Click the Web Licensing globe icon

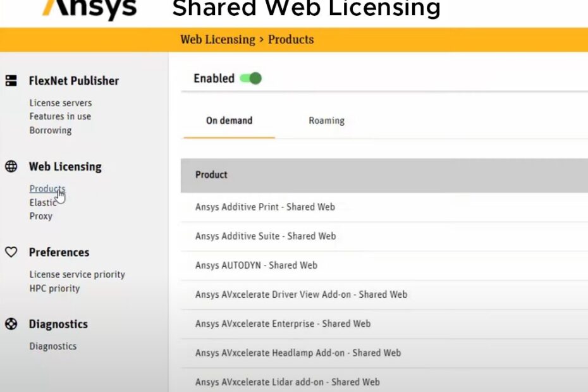pyautogui.click(x=11, y=166)
